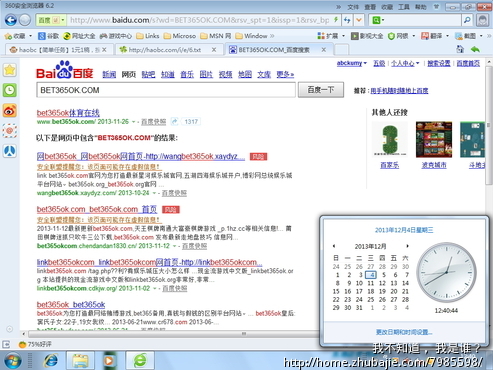Click the green undo closed-tab arrow
The height and width of the screenshot is (370, 493).
tap(475, 50)
